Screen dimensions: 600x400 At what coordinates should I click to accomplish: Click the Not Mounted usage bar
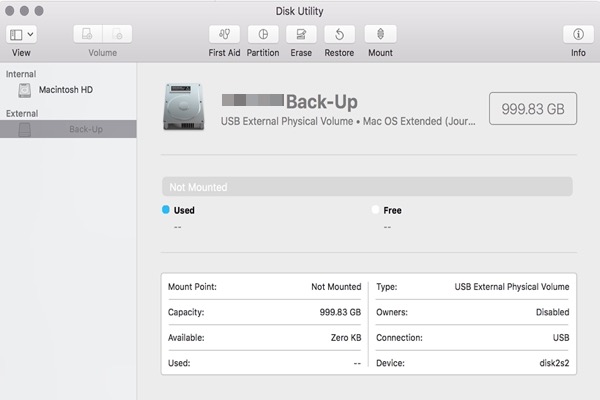click(366, 187)
